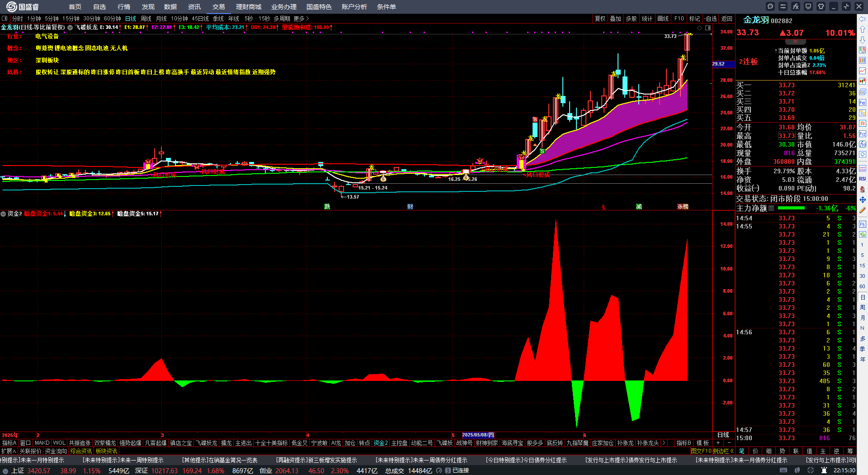Click the crosshair target icon in status bar

point(811,470)
